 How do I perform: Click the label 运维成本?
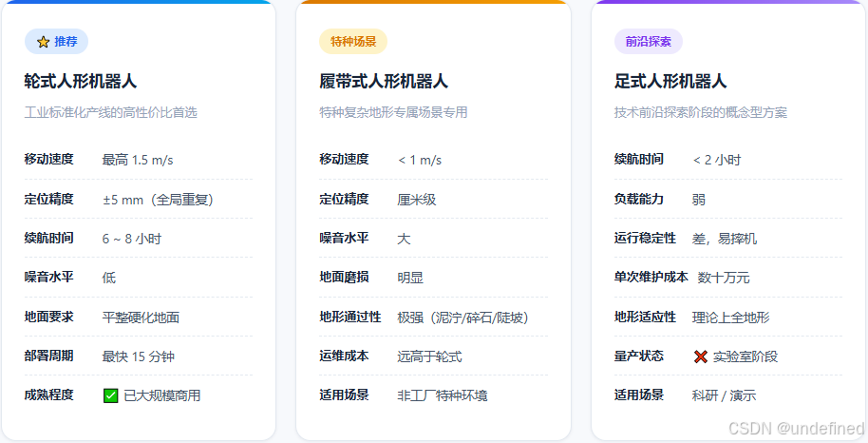click(x=344, y=356)
